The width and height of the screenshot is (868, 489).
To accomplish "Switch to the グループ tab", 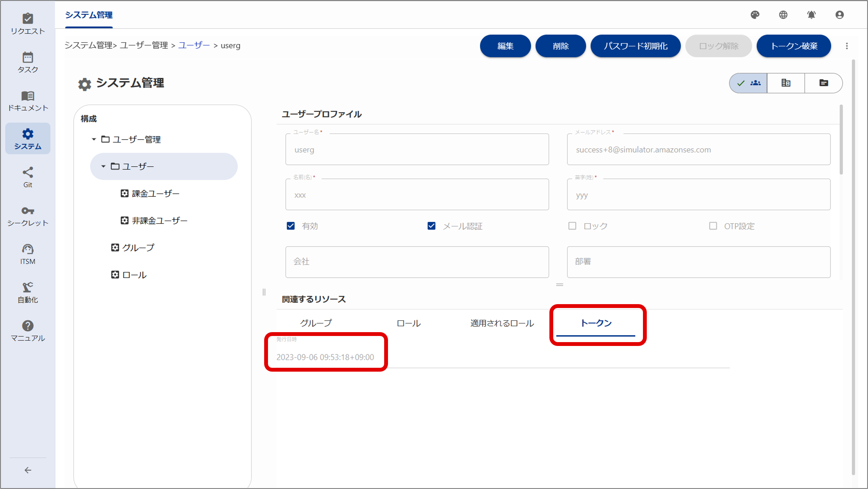I will pyautogui.click(x=316, y=323).
